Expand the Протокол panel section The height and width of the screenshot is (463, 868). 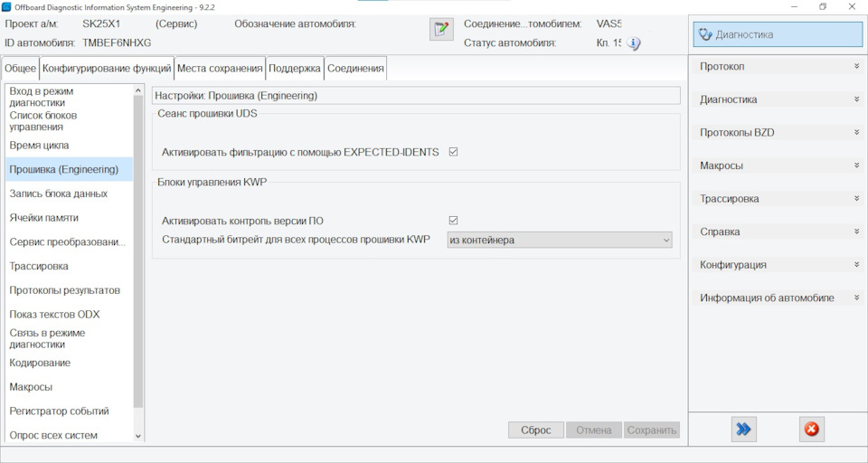coord(778,66)
